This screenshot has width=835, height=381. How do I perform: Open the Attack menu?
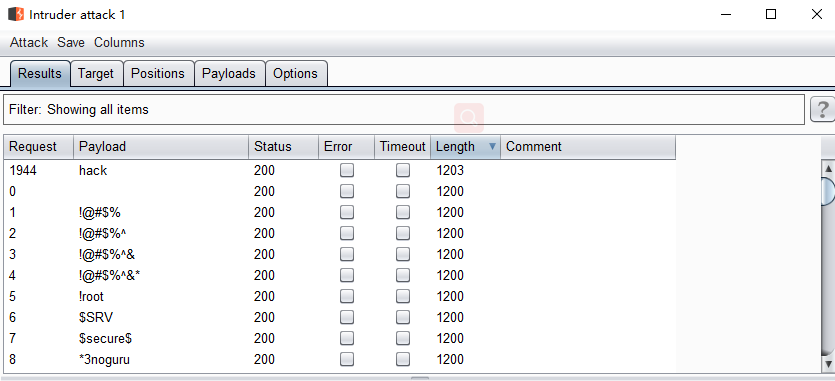[x=29, y=43]
